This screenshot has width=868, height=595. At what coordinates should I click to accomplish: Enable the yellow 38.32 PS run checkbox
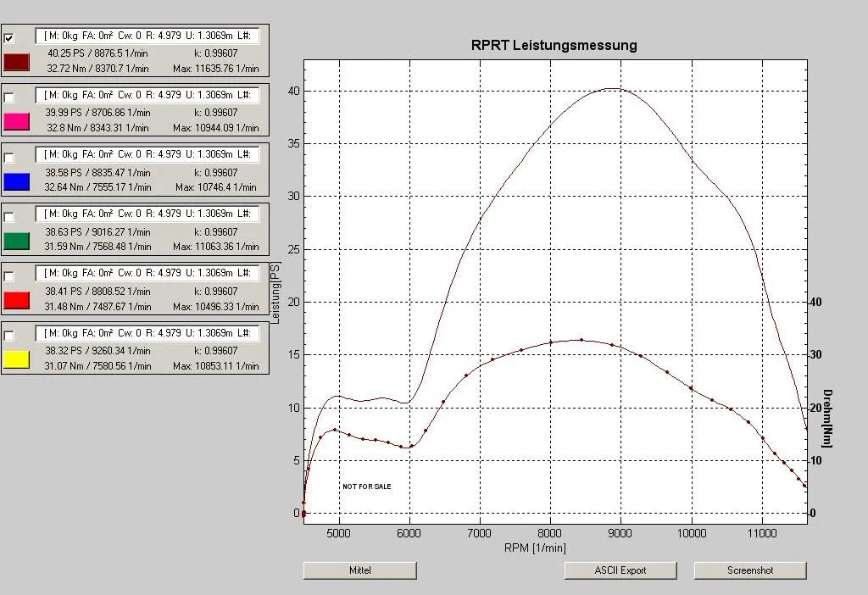[8, 335]
